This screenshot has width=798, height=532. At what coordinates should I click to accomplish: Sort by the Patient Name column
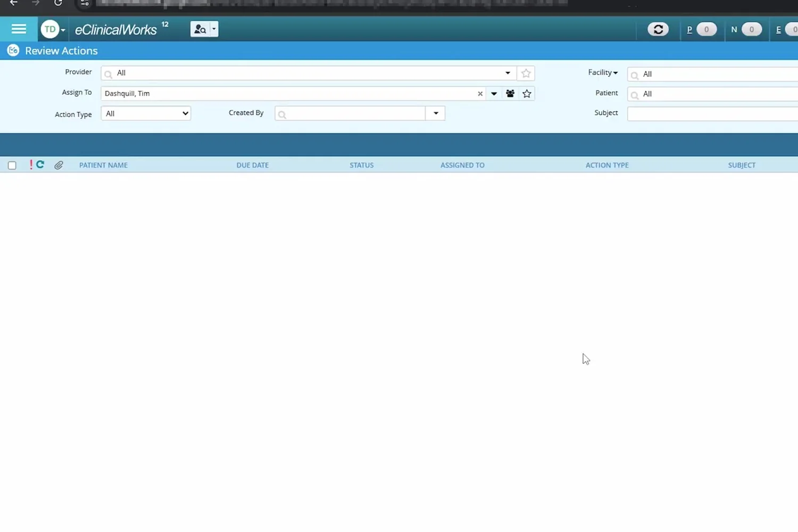click(103, 165)
